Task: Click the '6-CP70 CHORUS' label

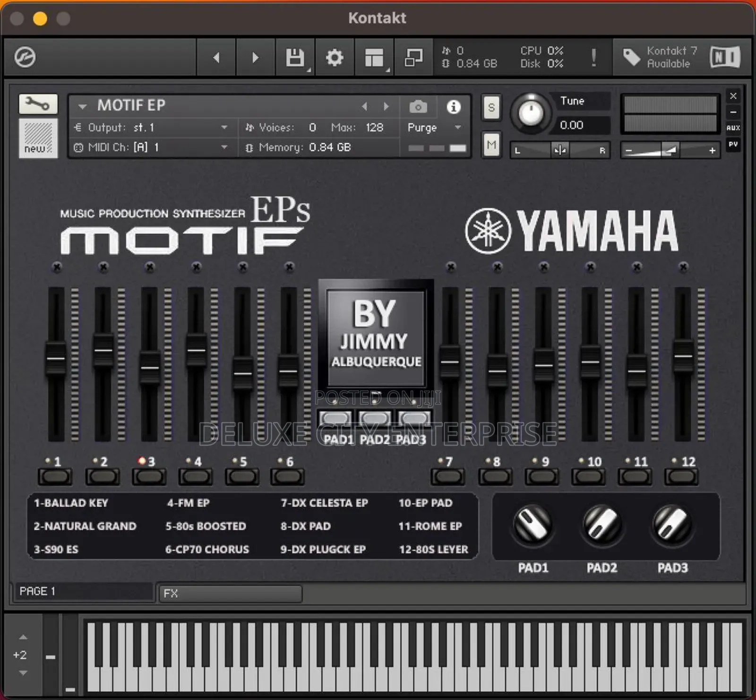Action: point(207,549)
